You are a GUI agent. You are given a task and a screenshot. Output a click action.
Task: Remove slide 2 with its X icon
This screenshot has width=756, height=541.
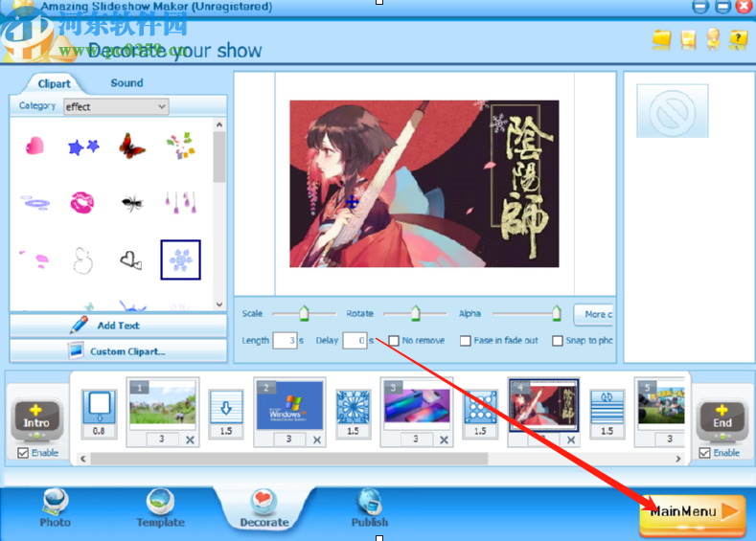pos(317,440)
